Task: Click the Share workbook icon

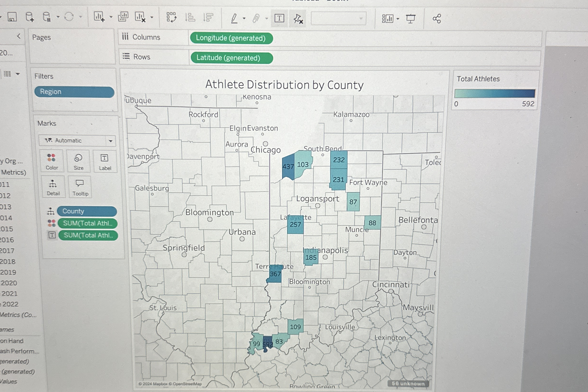Action: click(x=436, y=19)
